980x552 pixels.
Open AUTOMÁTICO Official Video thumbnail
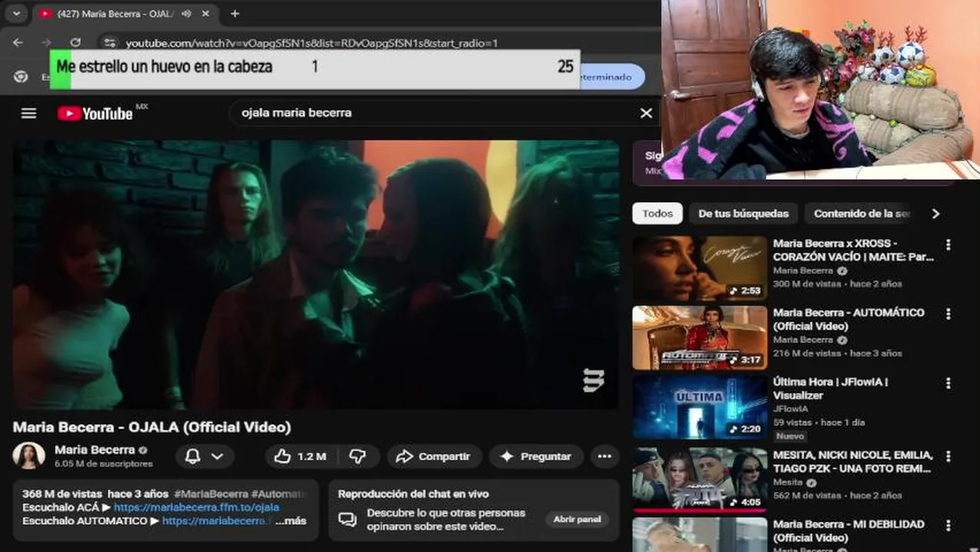699,338
